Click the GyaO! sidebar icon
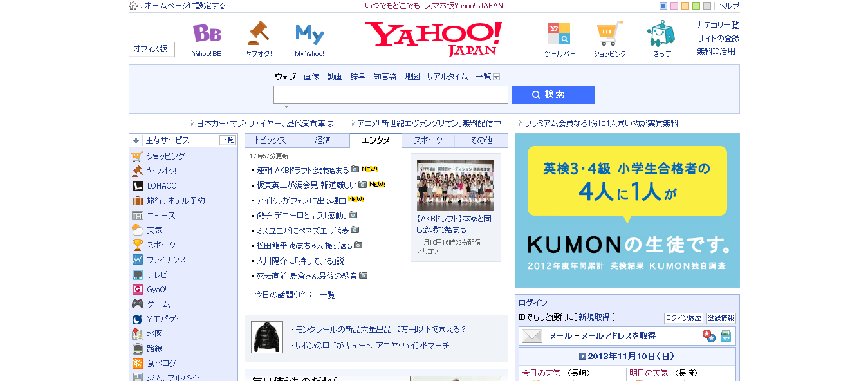This screenshot has width=868, height=381. tap(137, 290)
